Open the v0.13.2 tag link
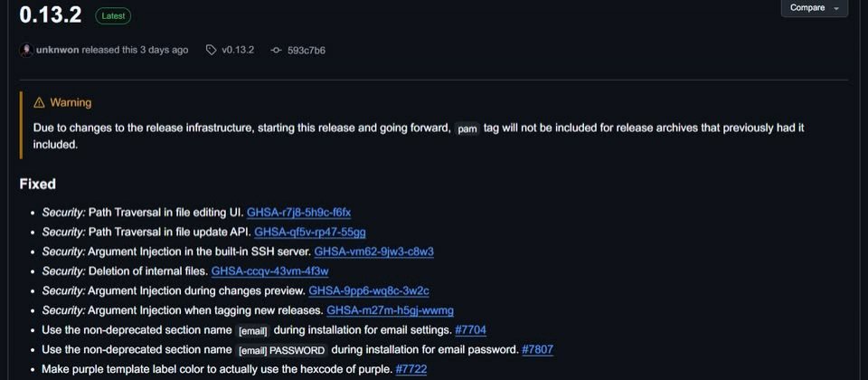The height and width of the screenshot is (380, 868). click(238, 51)
